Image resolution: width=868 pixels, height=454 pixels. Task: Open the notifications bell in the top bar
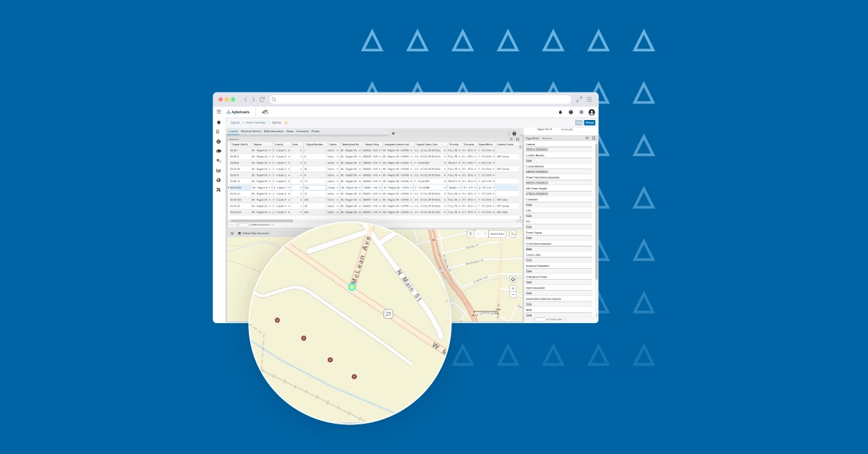point(560,113)
